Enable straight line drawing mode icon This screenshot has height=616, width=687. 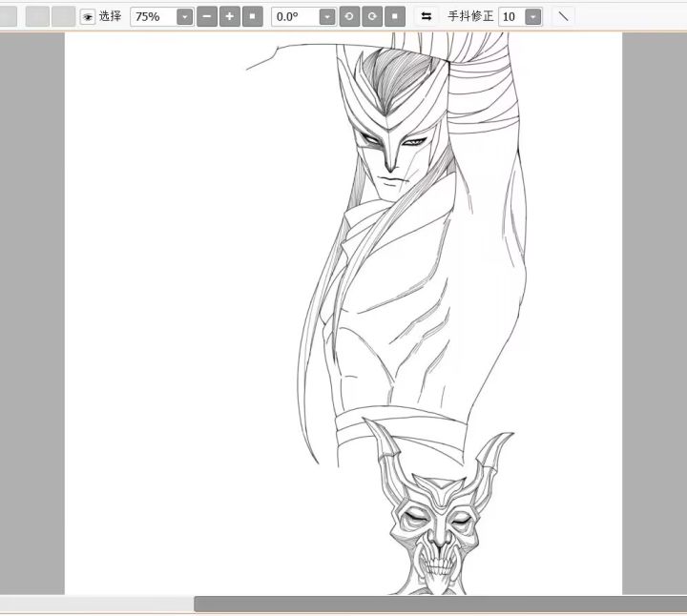(563, 16)
